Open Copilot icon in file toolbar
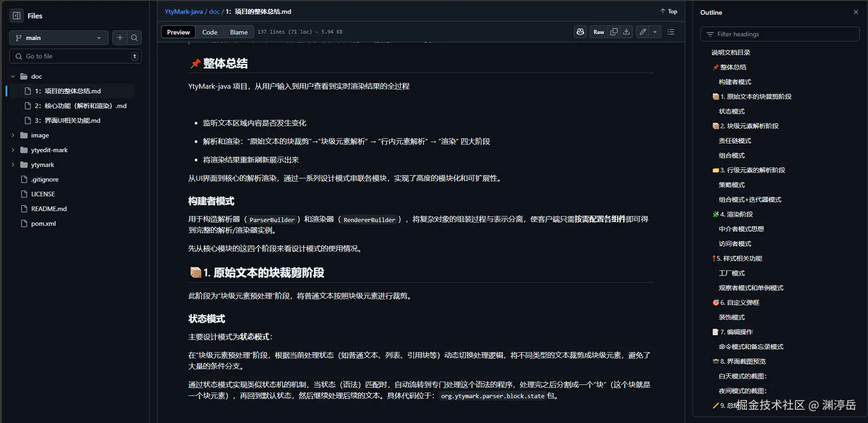The image size is (868, 423). [x=580, y=32]
